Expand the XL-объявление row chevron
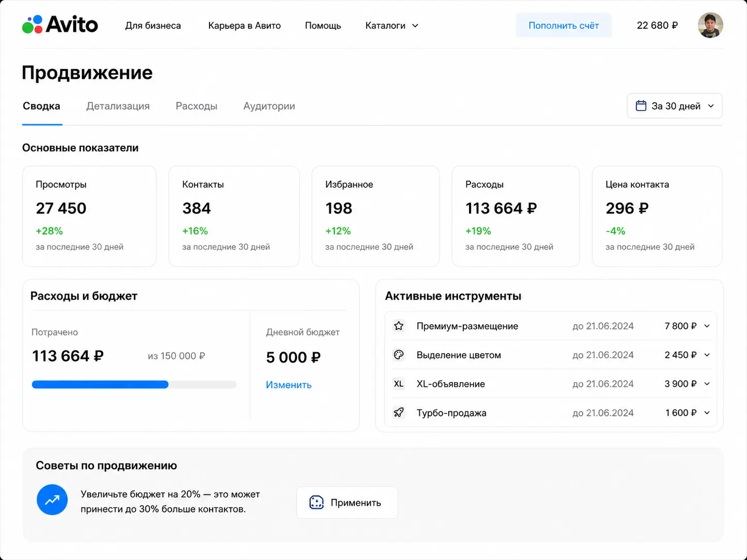 (x=707, y=384)
